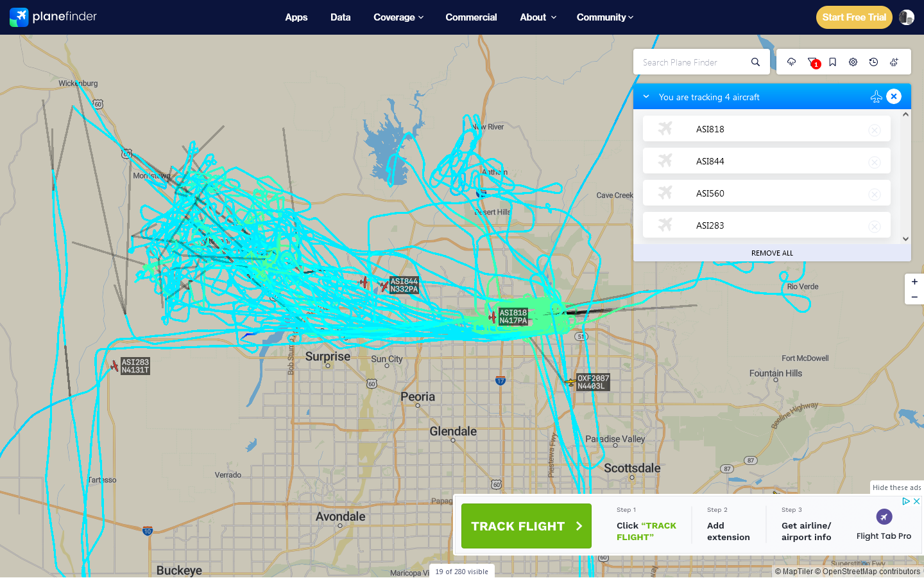Click the plane icon beside ASI560

665,193
